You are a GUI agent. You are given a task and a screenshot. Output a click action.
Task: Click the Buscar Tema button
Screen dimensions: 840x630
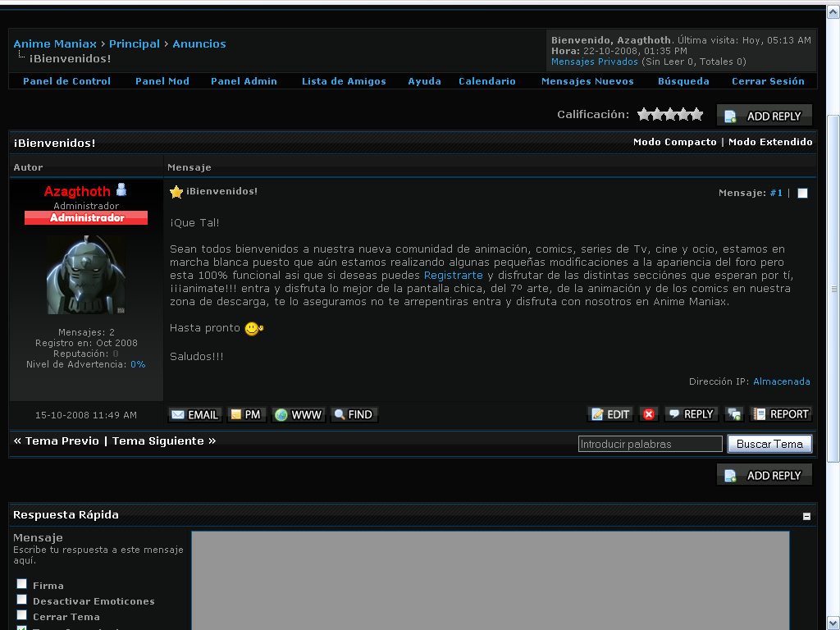click(x=769, y=444)
